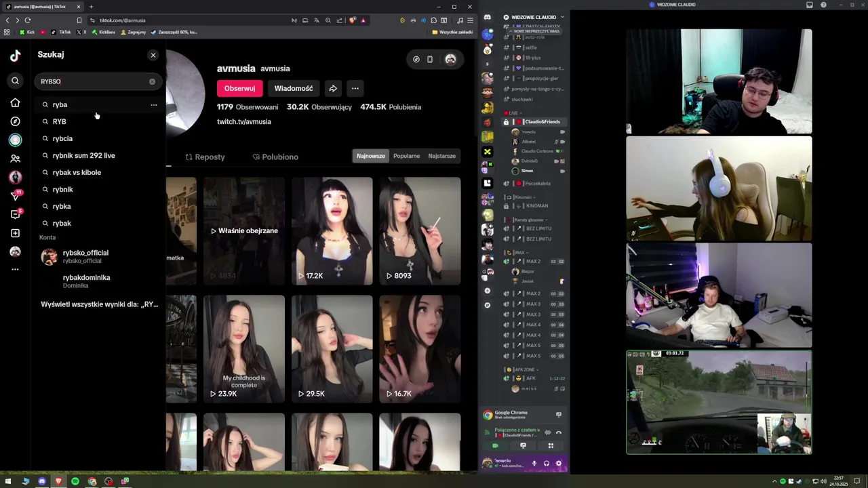The image size is (868, 488).
Task: Click Brave shields icon in address bar
Action: (353, 20)
